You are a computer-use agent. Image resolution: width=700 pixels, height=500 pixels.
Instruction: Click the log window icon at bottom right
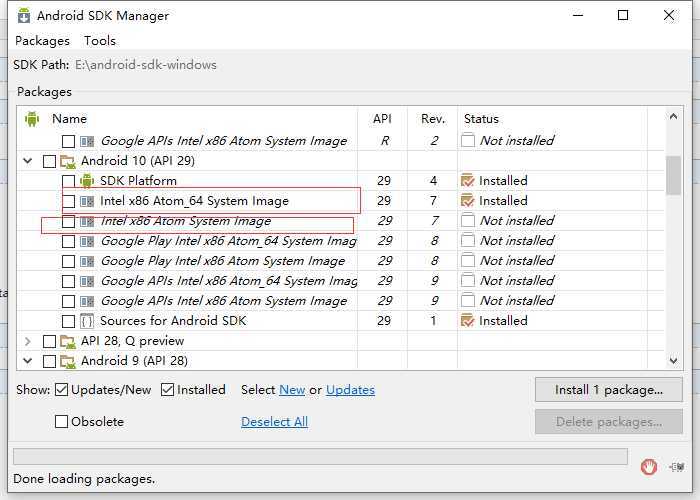coord(678,466)
